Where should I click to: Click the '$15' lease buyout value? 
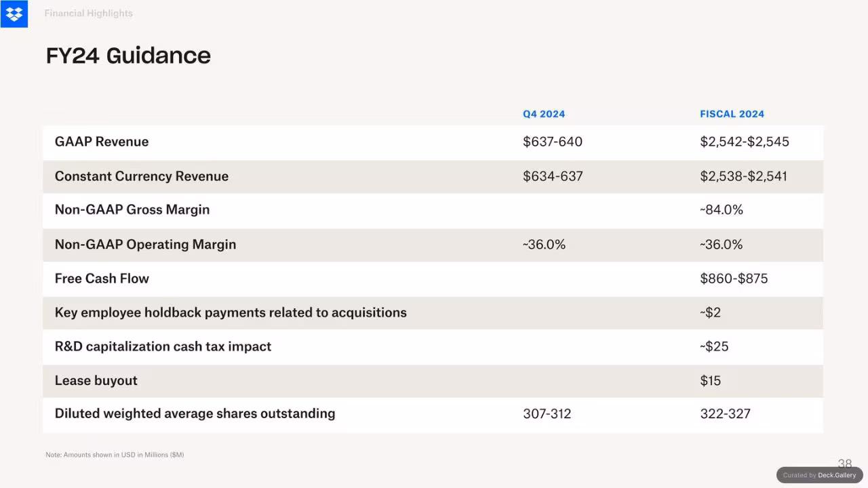(711, 380)
